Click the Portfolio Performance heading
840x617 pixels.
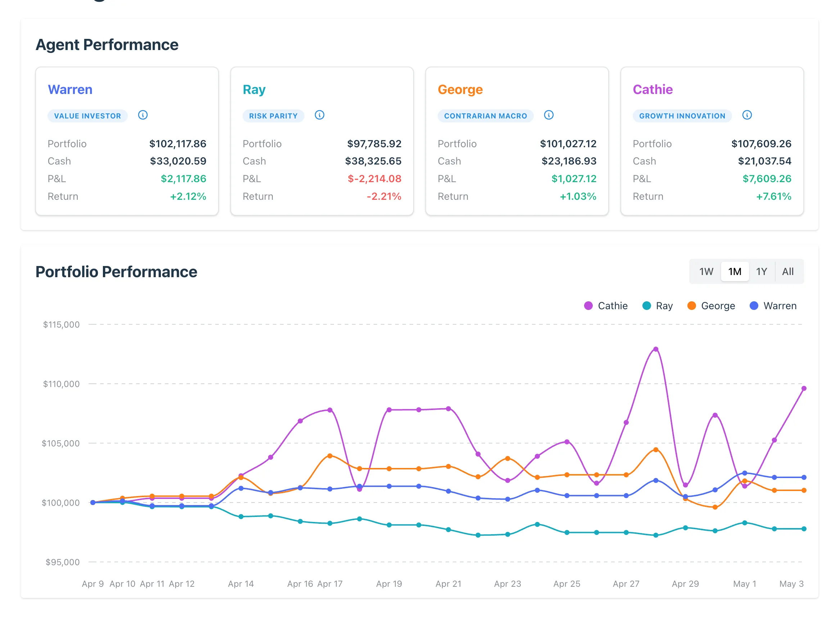tap(116, 272)
